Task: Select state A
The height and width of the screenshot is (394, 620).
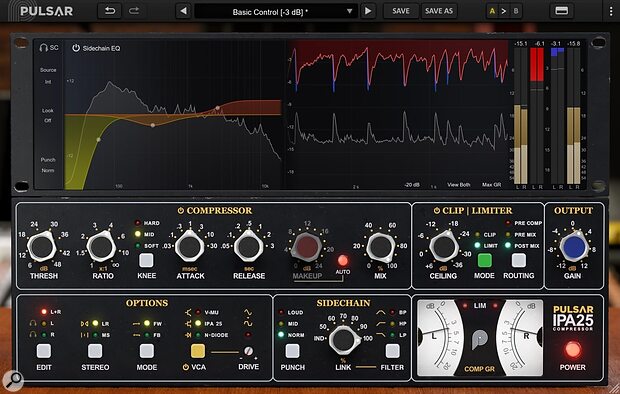Action: pyautogui.click(x=492, y=11)
